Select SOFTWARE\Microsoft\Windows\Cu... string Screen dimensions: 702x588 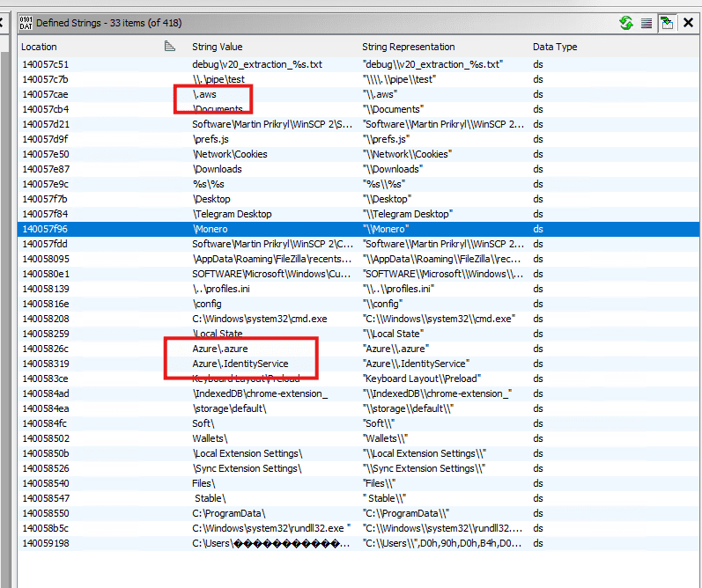[271, 274]
